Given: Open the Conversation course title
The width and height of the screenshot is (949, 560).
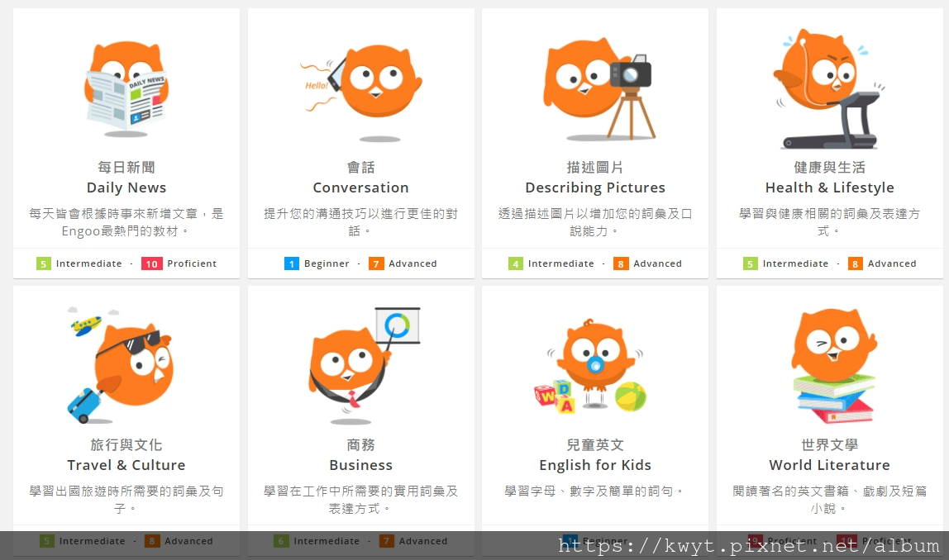Looking at the screenshot, I should 360,187.
